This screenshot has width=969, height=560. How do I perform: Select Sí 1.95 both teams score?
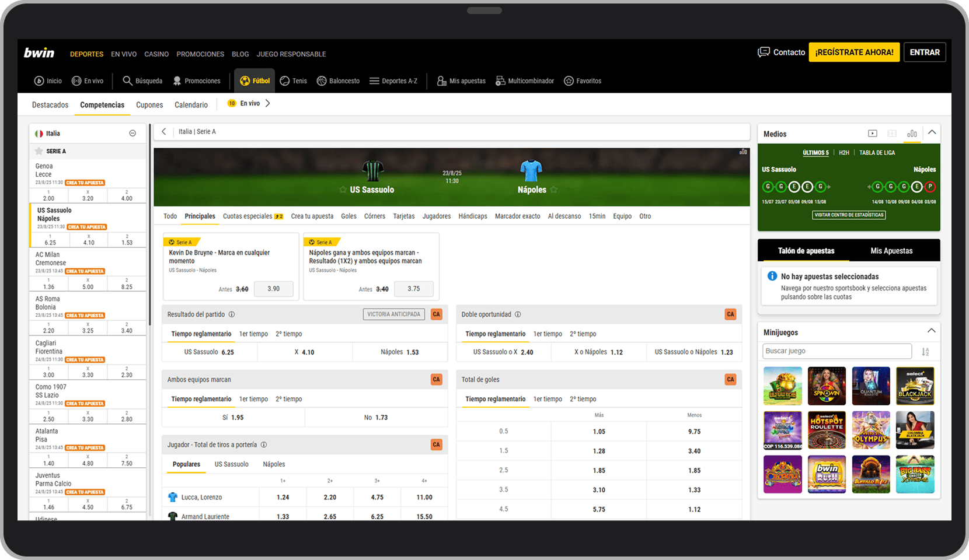click(x=233, y=418)
